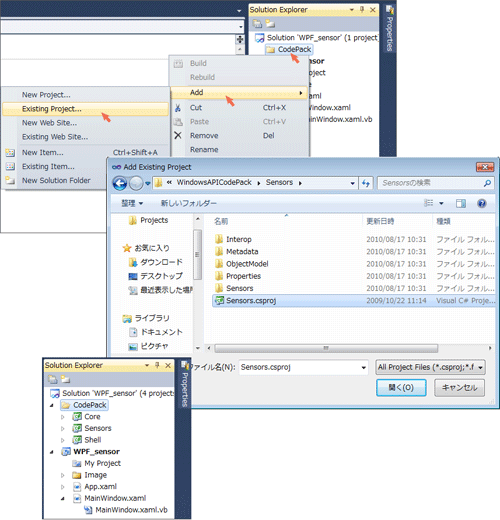Click the Sensors project icon in Solution Explorer

[77, 428]
